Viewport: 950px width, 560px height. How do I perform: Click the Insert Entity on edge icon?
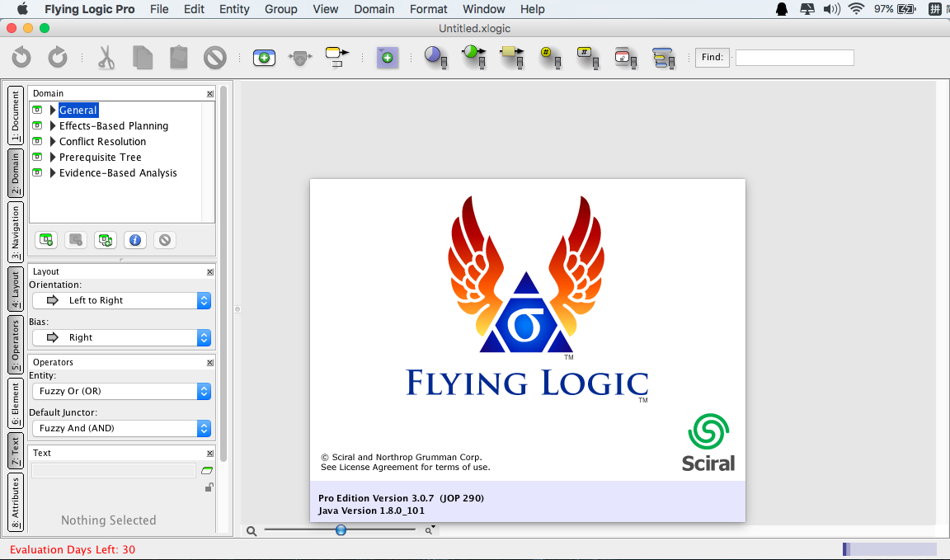click(x=300, y=59)
